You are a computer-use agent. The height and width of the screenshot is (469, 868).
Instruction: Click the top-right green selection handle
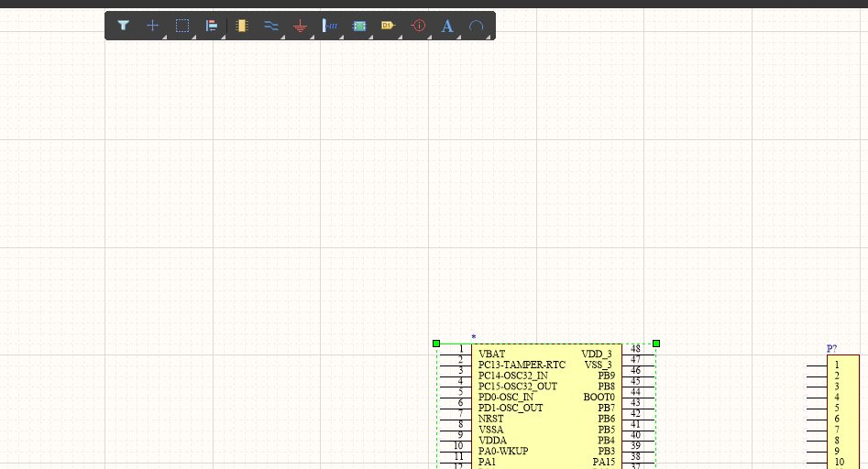point(656,344)
